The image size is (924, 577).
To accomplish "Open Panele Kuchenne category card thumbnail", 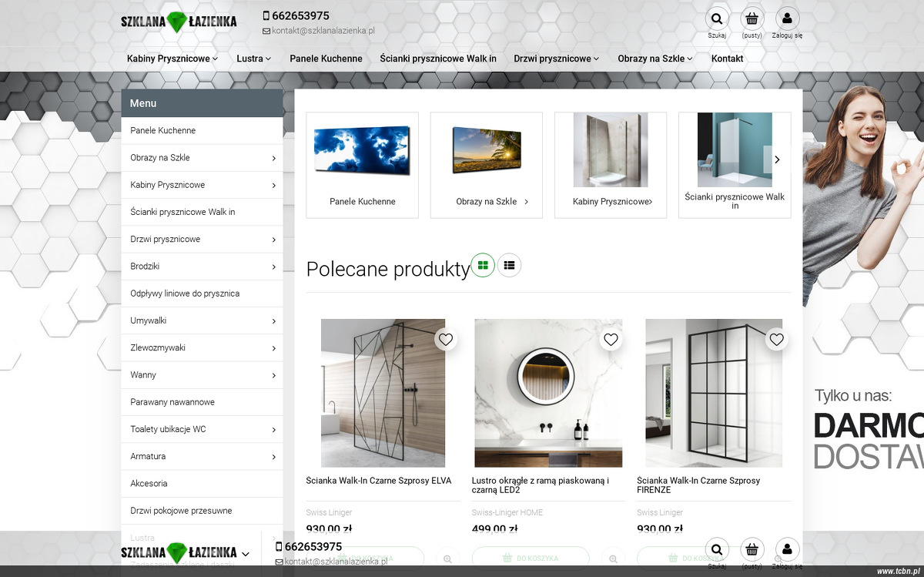I will click(363, 150).
